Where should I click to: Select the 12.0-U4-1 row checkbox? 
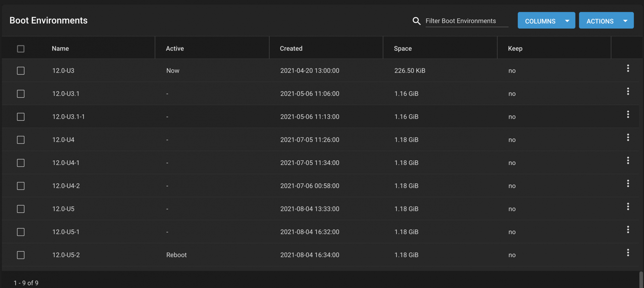[21, 163]
